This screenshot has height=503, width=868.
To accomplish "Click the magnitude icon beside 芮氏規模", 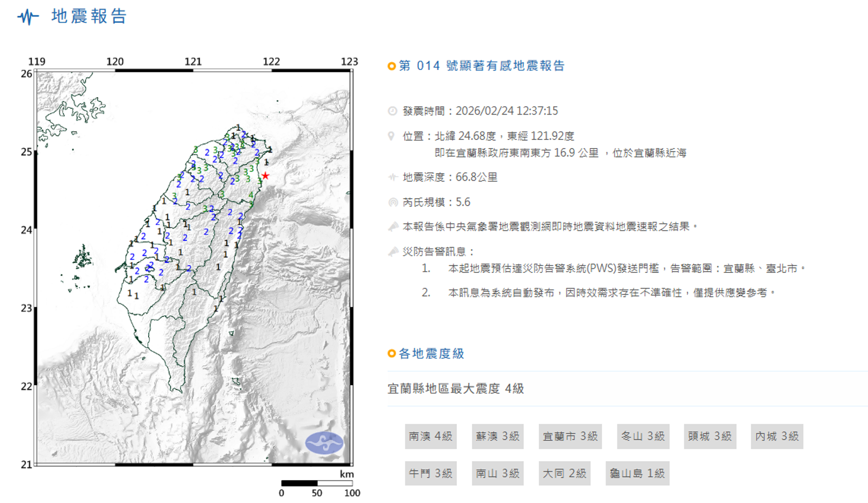I will coord(393,202).
